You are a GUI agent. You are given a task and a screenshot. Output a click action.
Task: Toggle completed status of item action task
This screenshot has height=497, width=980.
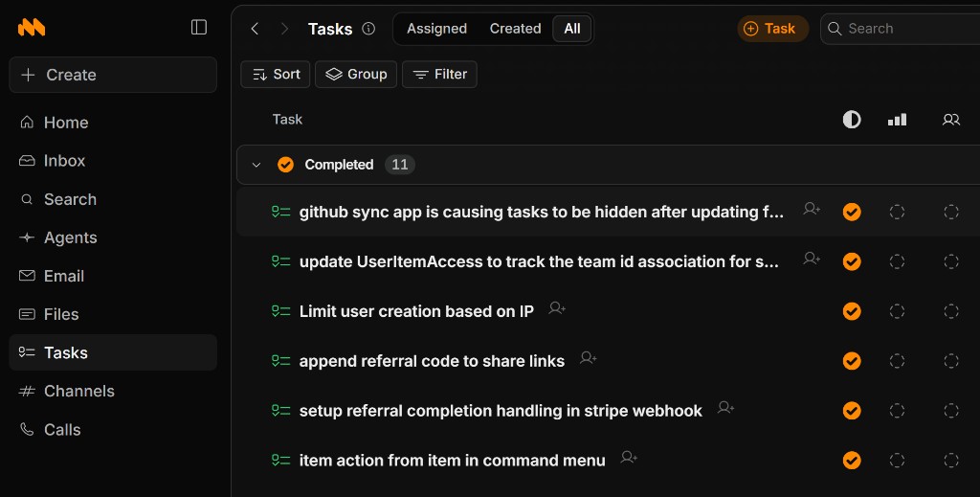[x=851, y=460]
